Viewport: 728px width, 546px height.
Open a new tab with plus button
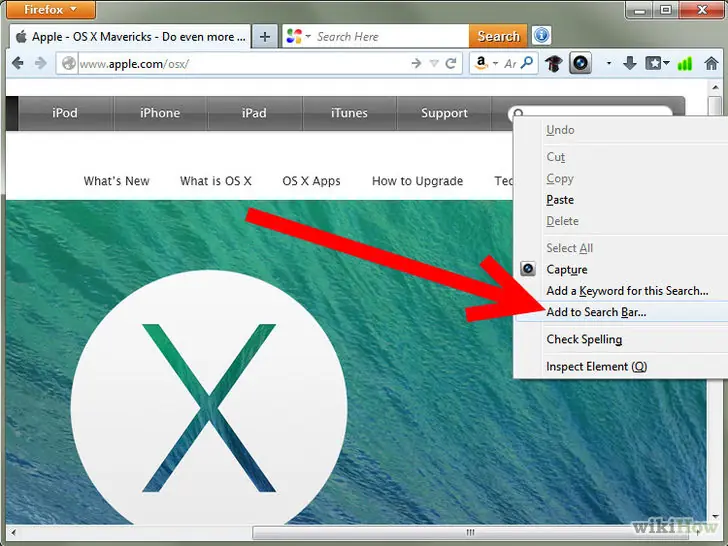[x=265, y=36]
